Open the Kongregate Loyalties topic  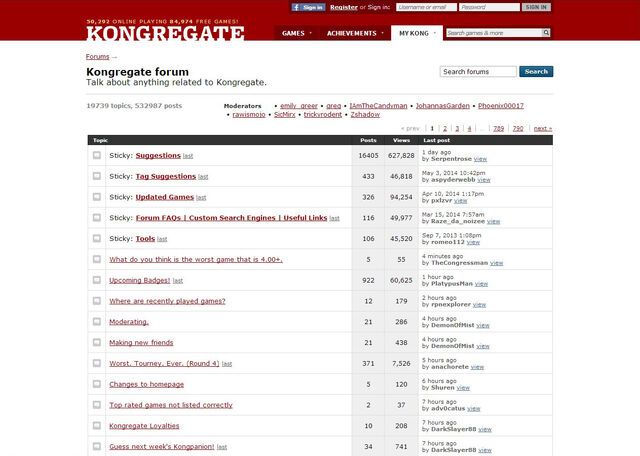[x=144, y=426]
